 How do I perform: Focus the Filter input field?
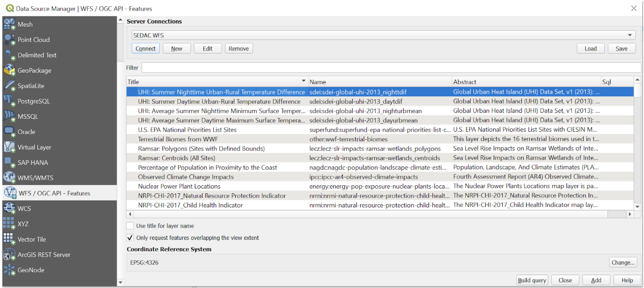(391, 68)
